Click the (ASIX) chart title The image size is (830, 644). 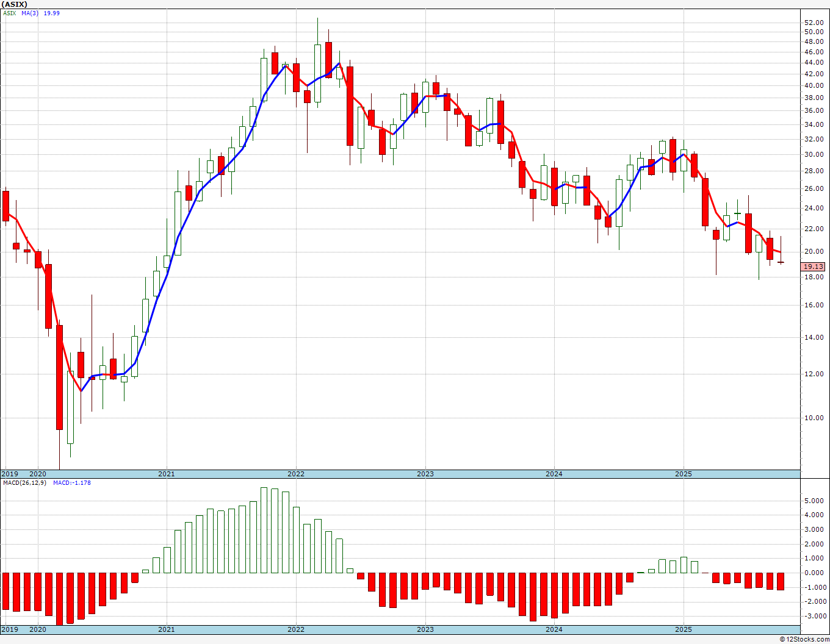tap(16, 4)
